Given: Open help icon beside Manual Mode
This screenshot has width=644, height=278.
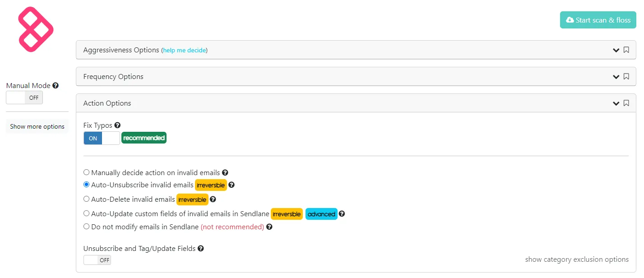Looking at the screenshot, I should [56, 85].
